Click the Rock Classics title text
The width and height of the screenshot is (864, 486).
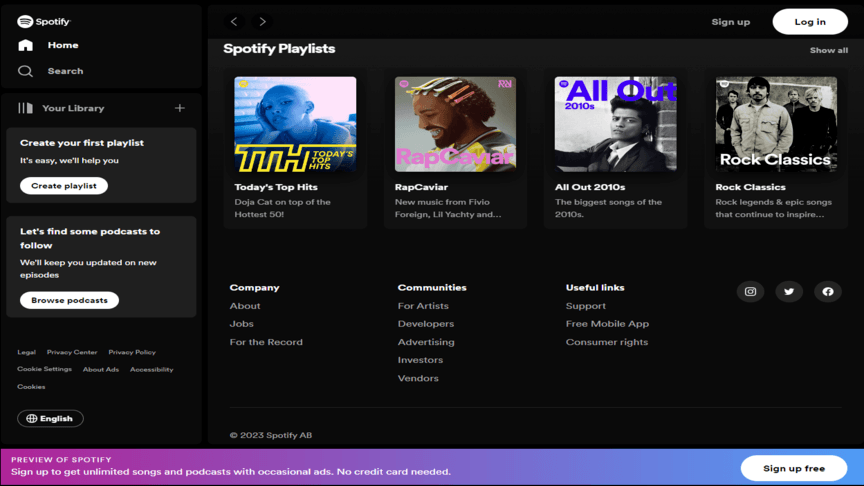[x=750, y=187]
